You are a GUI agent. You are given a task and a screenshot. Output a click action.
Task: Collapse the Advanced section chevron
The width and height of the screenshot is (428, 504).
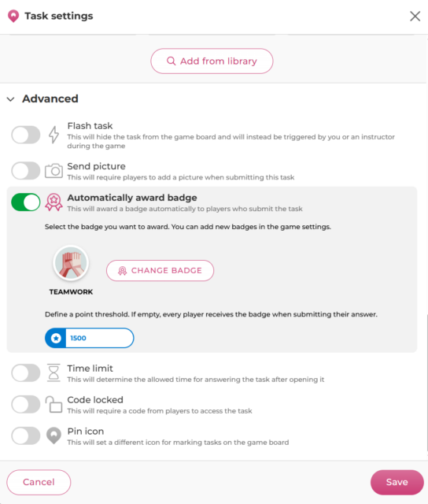[x=10, y=99]
